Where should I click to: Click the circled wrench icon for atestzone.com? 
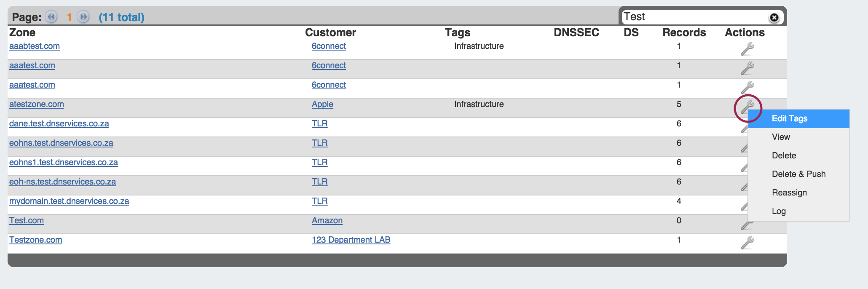pyautogui.click(x=747, y=107)
